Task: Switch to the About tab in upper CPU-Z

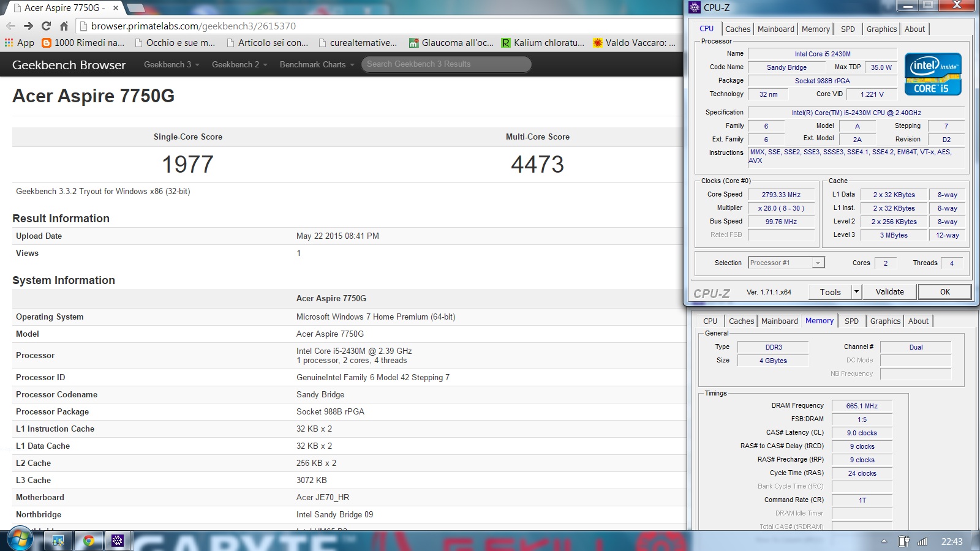Action: (x=915, y=29)
